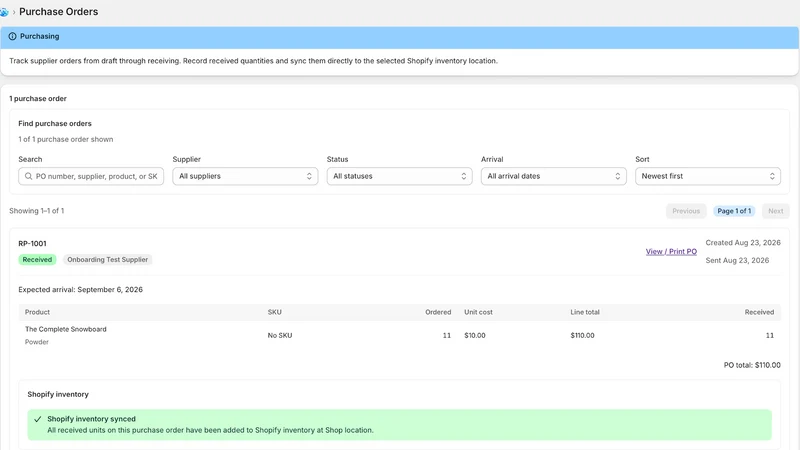Click the info icon in Purchasing banner

(x=12, y=36)
